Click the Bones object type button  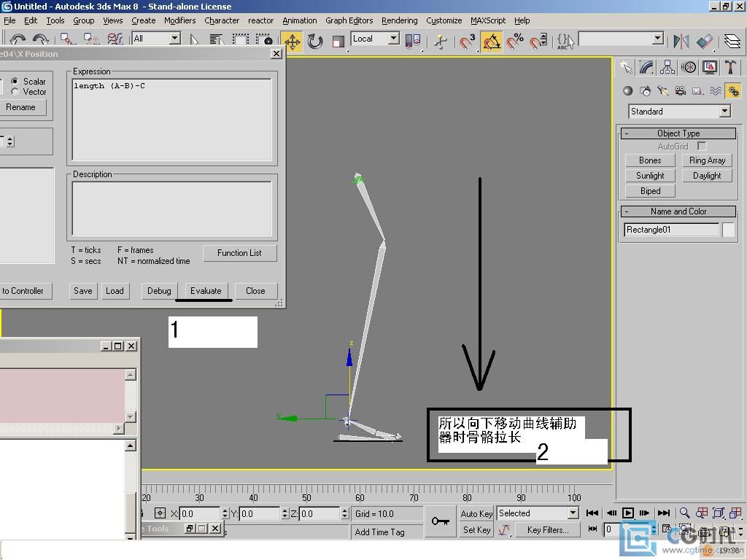pos(650,160)
